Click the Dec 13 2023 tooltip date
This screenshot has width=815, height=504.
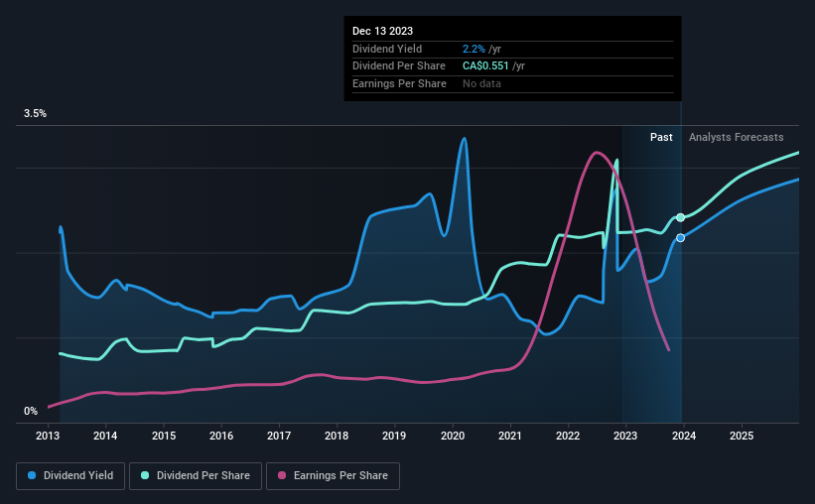(382, 31)
